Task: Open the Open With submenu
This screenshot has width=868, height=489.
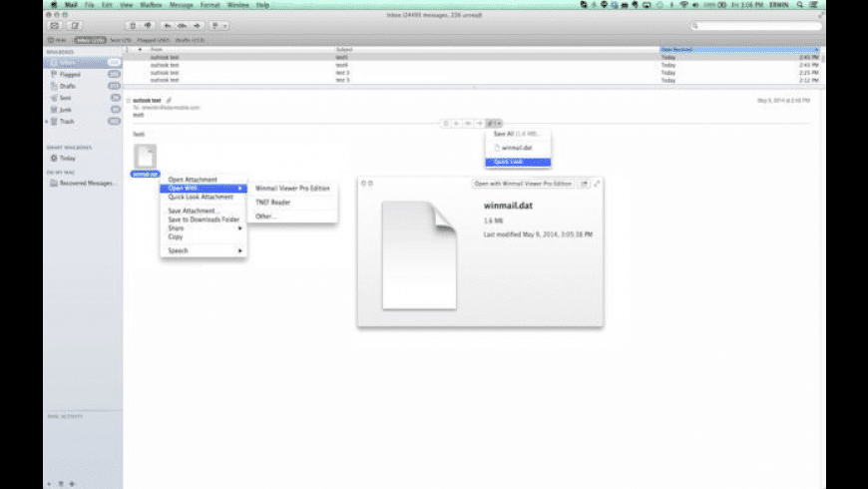Action: click(x=204, y=189)
